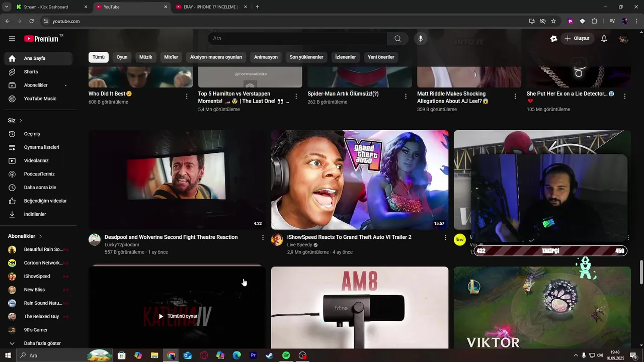Image resolution: width=644 pixels, height=362 pixels.
Task: Open media controls icon in Chrome toolbar
Action: 612,21
